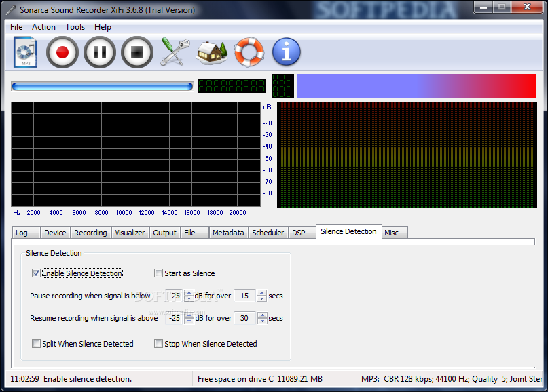Click the resume duration field showing 30
Image resolution: width=548 pixels, height=392 pixels.
(244, 318)
